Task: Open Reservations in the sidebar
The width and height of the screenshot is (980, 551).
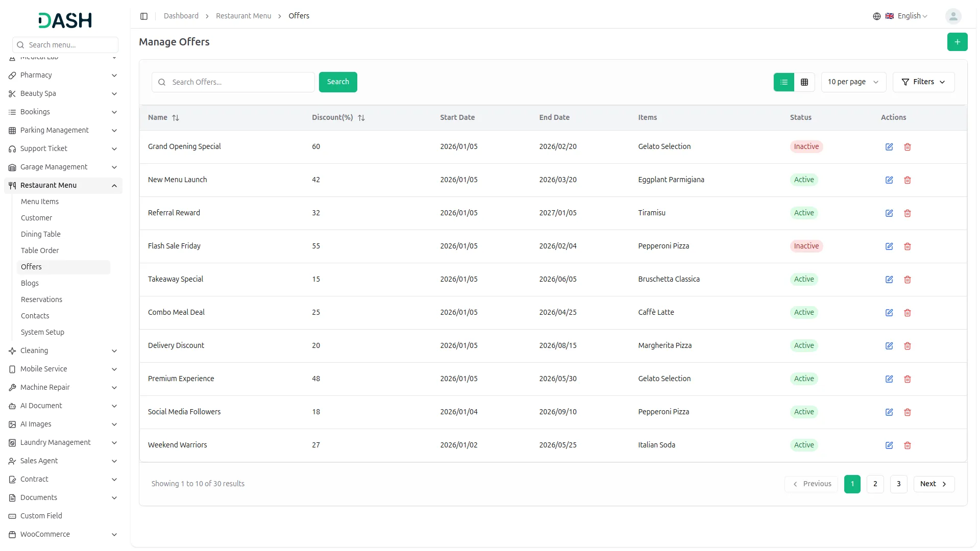Action: pos(41,299)
